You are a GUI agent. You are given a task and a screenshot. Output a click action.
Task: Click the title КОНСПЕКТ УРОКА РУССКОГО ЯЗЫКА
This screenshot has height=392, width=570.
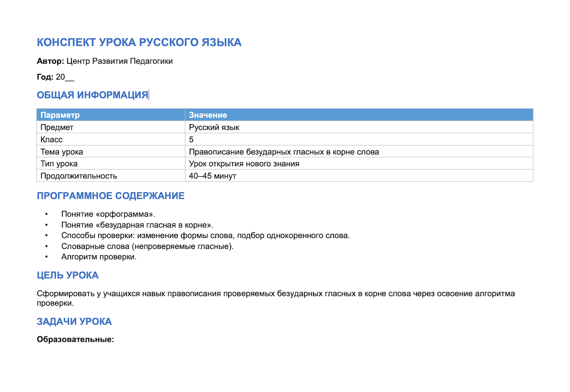point(139,42)
